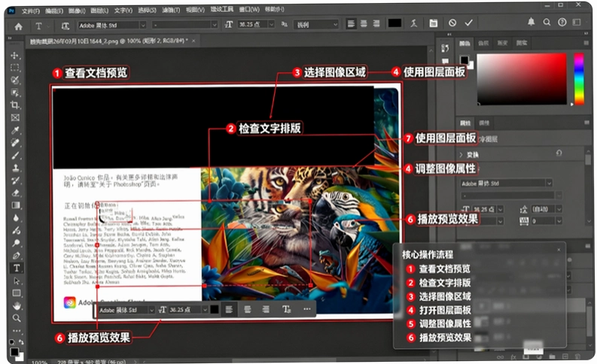The image size is (597, 364).
Task: Switch to 渐变 gradients tab
Action: (503, 43)
